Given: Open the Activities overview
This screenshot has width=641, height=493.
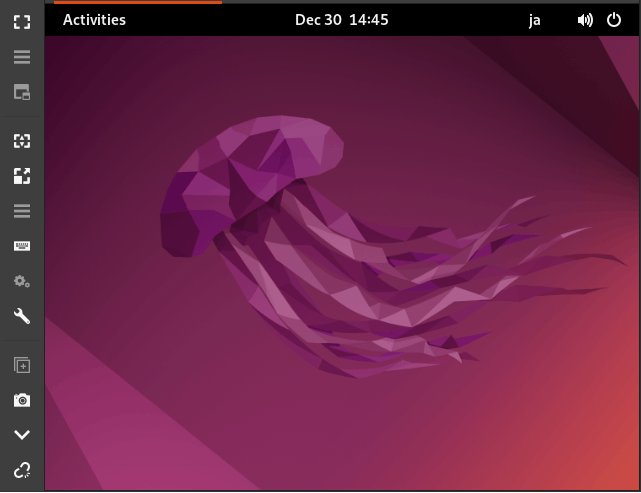Looking at the screenshot, I should 94,20.
